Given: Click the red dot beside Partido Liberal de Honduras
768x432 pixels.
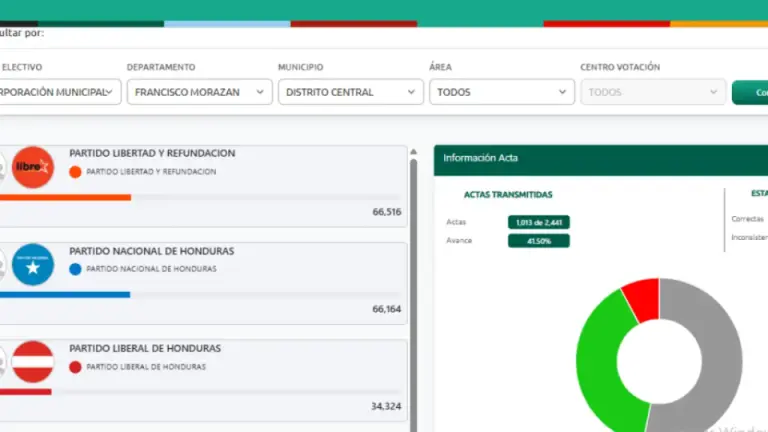Looking at the screenshot, I should click(75, 367).
